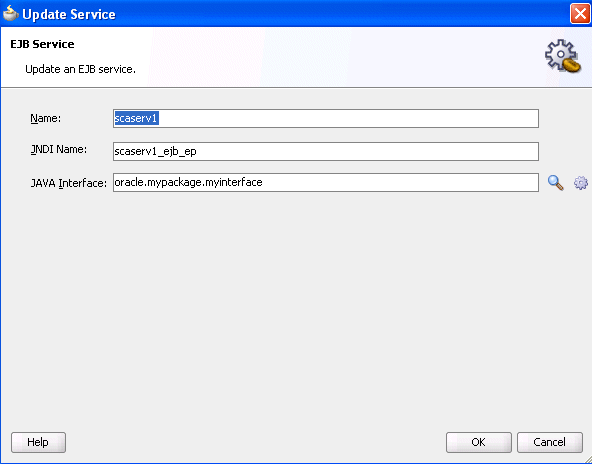Click into the Name field containing scaserv1

tap(325, 119)
